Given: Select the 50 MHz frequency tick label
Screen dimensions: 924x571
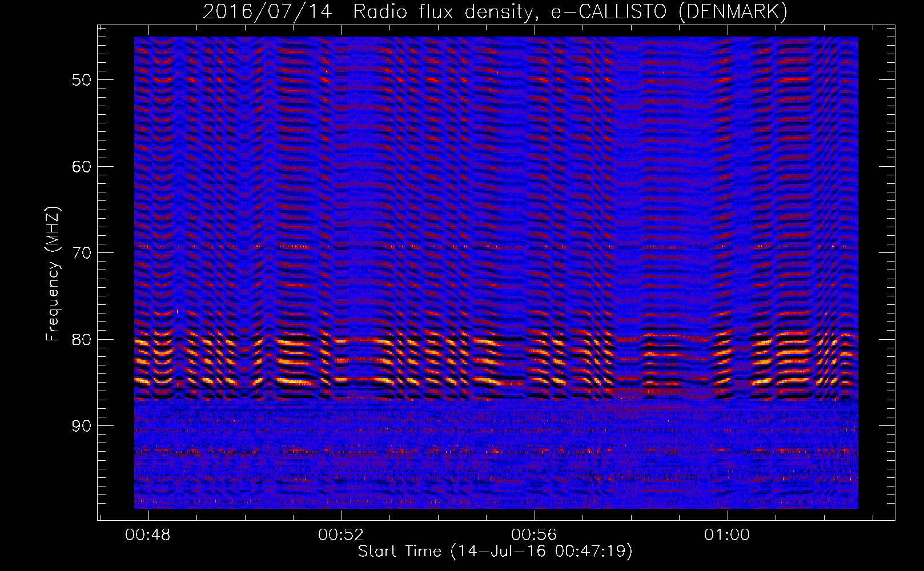Looking at the screenshot, I should click(x=82, y=80).
